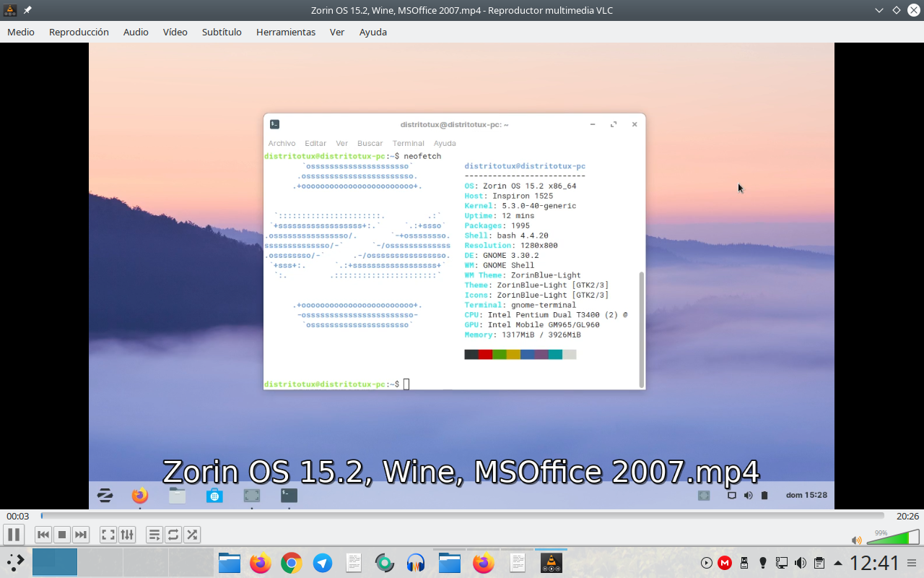Open the Herramientas menu

[286, 32]
